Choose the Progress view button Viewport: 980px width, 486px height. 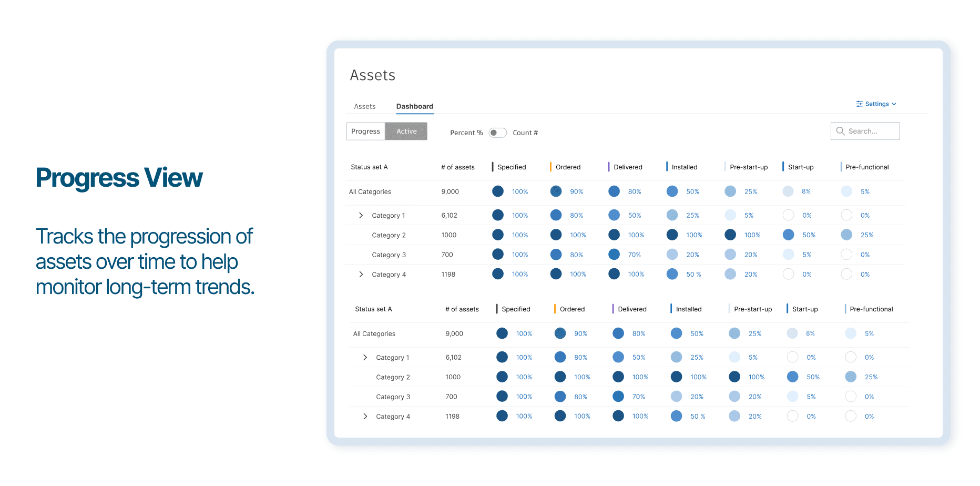click(x=365, y=131)
